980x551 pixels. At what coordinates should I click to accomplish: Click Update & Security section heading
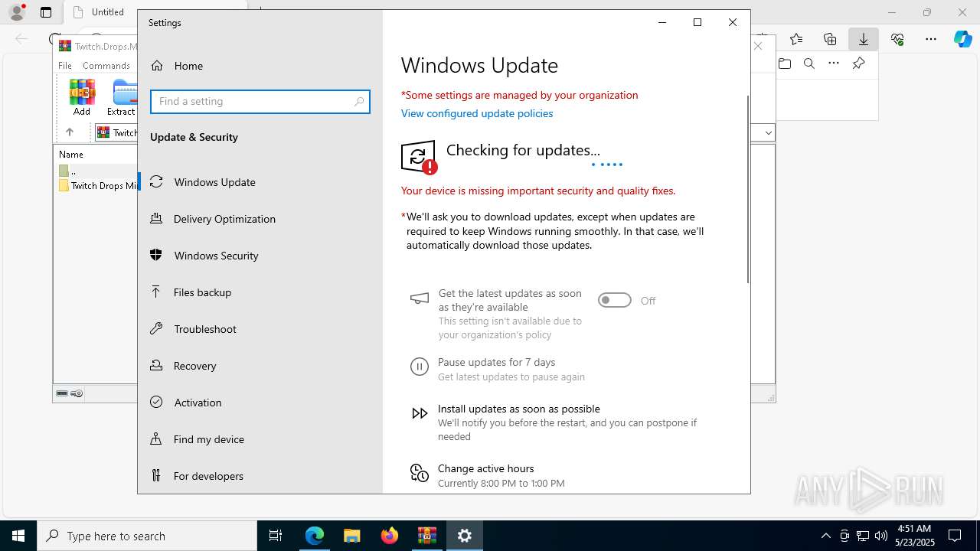194,137
